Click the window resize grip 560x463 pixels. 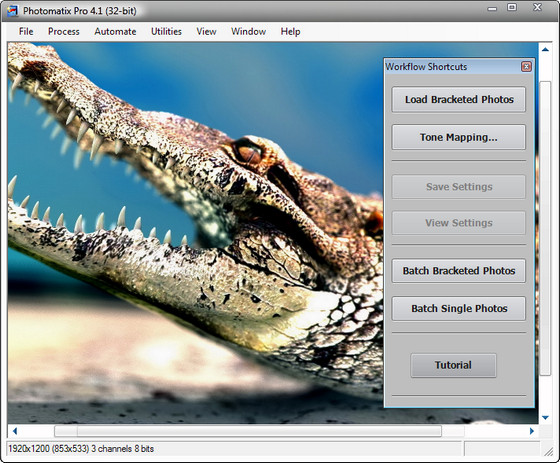549,452
